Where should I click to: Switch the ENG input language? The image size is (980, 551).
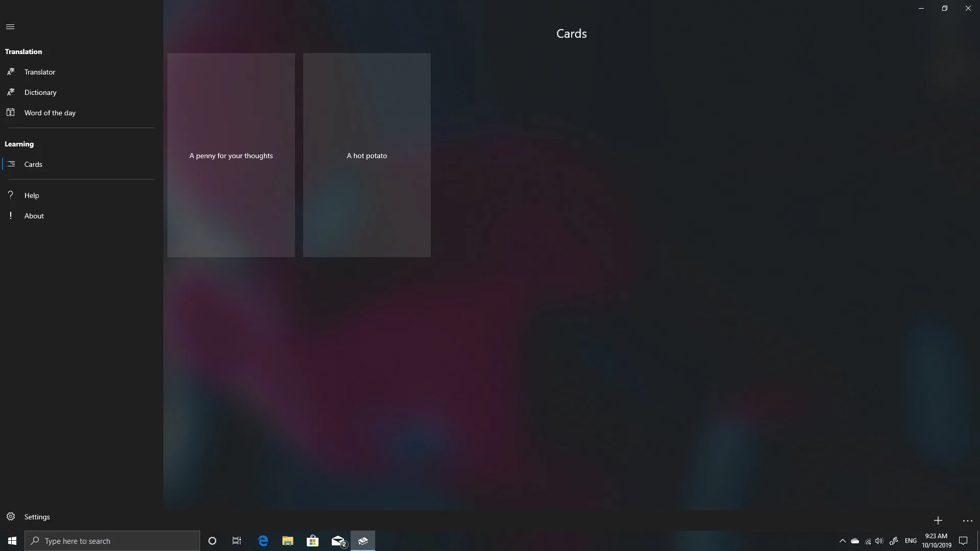[911, 541]
